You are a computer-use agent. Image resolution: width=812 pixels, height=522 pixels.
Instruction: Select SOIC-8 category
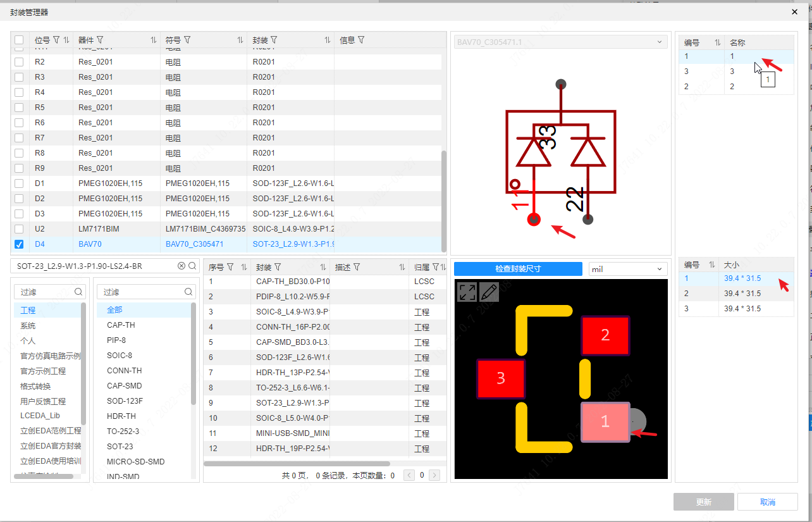(120, 356)
